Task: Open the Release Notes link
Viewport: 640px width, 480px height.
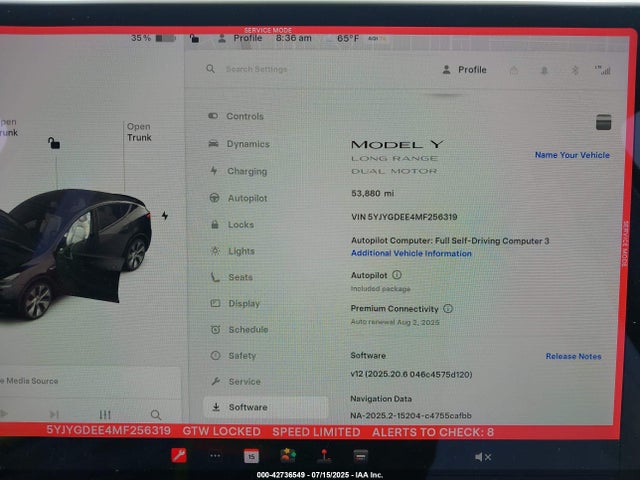Action: click(573, 356)
